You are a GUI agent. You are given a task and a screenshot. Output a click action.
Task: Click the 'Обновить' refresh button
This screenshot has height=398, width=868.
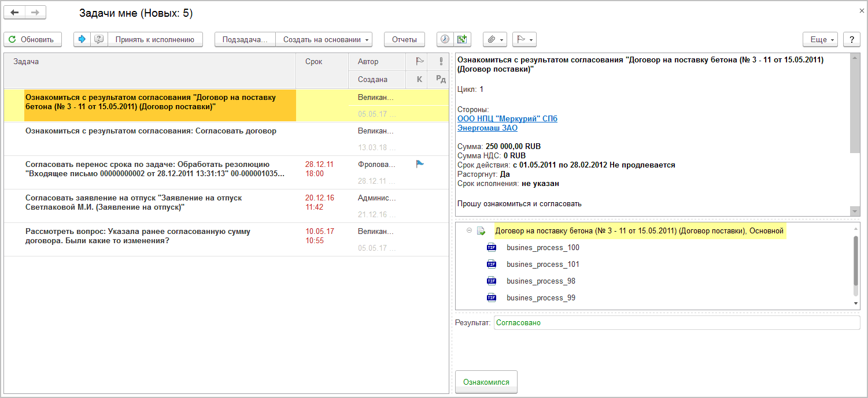pos(32,39)
